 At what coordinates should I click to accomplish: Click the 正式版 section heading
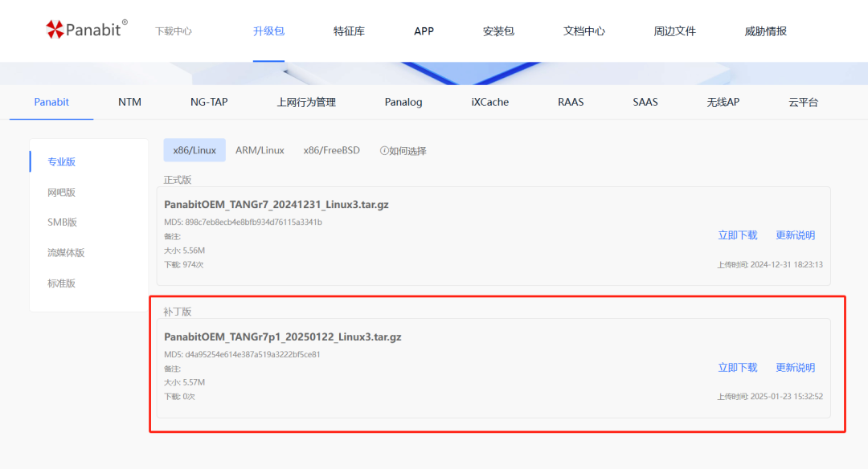click(x=177, y=180)
